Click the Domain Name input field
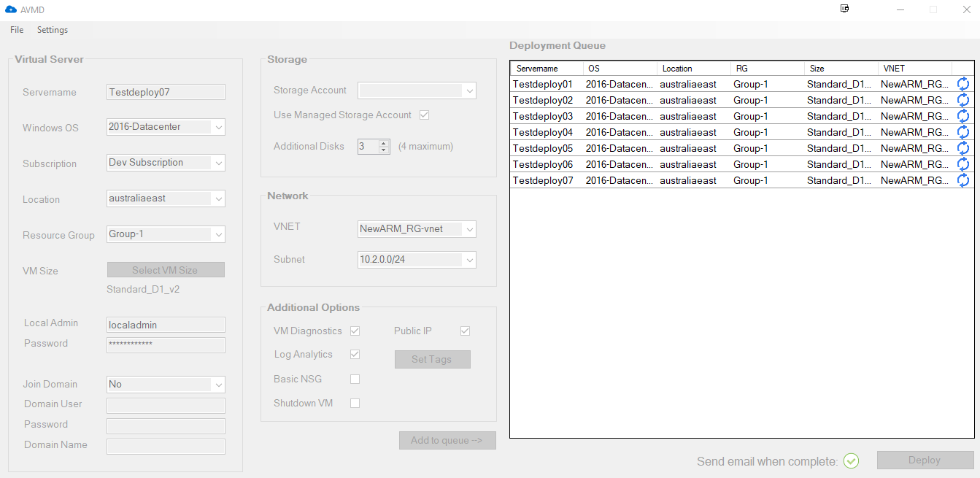 click(166, 446)
